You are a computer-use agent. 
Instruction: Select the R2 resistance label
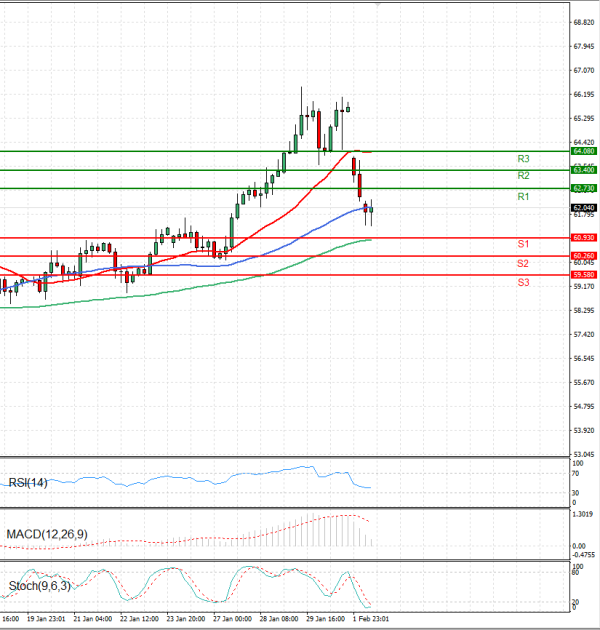point(523,176)
